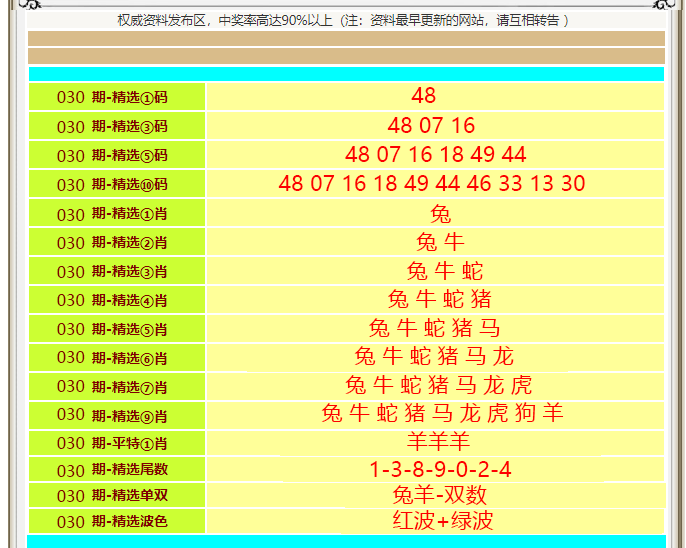Click the 030 期-精选①码 row label
Viewport: 686px width, 548px height.
[x=116, y=97]
